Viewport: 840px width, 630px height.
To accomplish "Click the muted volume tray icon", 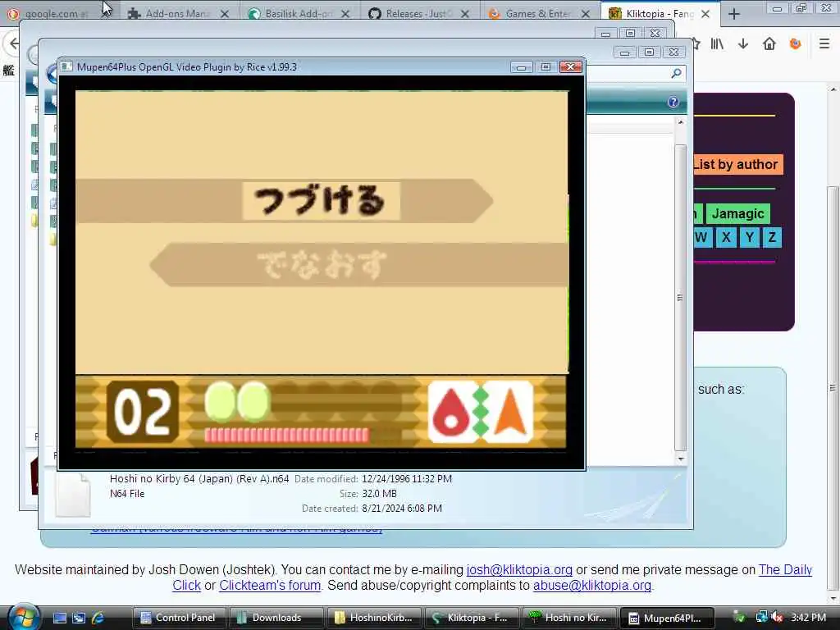I will pyautogui.click(x=777, y=618).
